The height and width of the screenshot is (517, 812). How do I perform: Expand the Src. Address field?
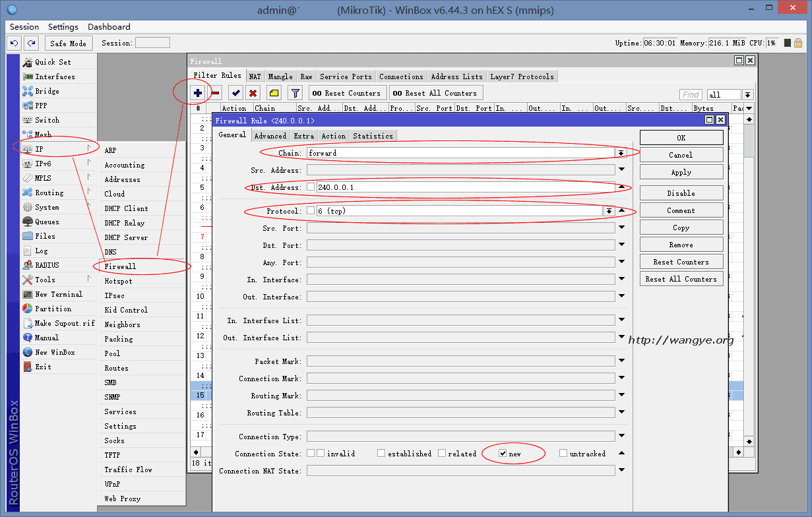[x=621, y=170]
